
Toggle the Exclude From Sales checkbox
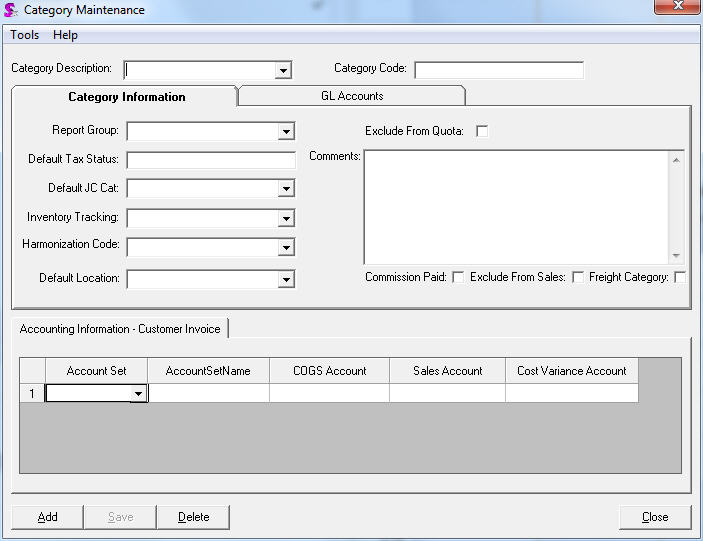pyautogui.click(x=577, y=277)
